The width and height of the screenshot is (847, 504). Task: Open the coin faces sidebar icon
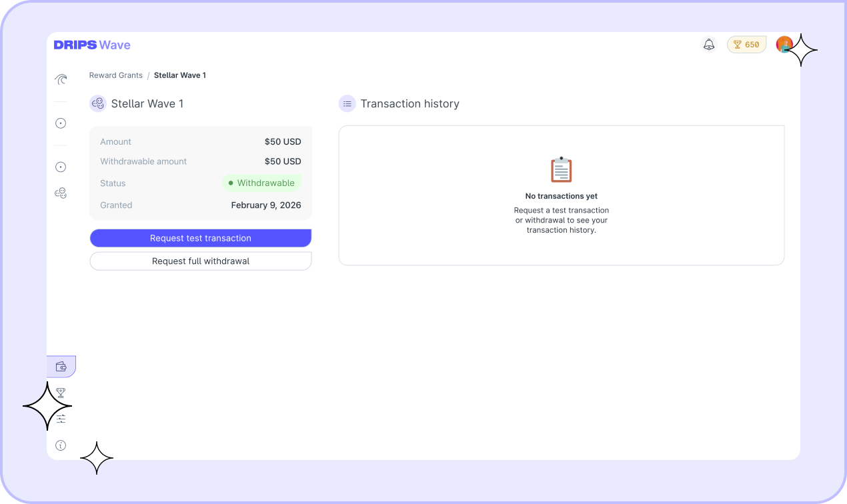(x=61, y=193)
